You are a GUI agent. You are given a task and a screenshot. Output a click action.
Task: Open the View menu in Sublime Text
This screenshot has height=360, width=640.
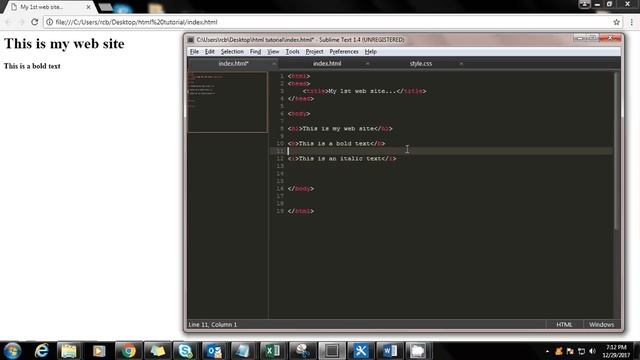[273, 51]
